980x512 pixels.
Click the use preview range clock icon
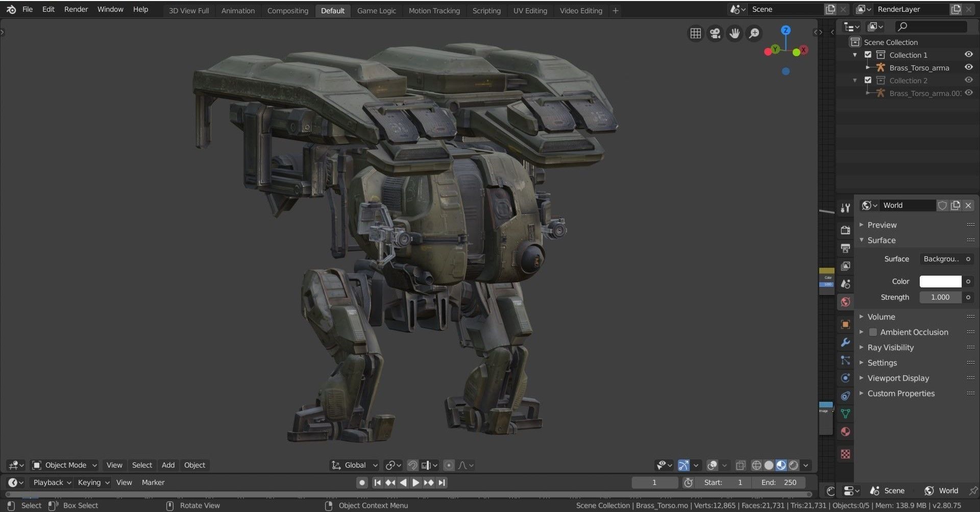[x=688, y=482]
